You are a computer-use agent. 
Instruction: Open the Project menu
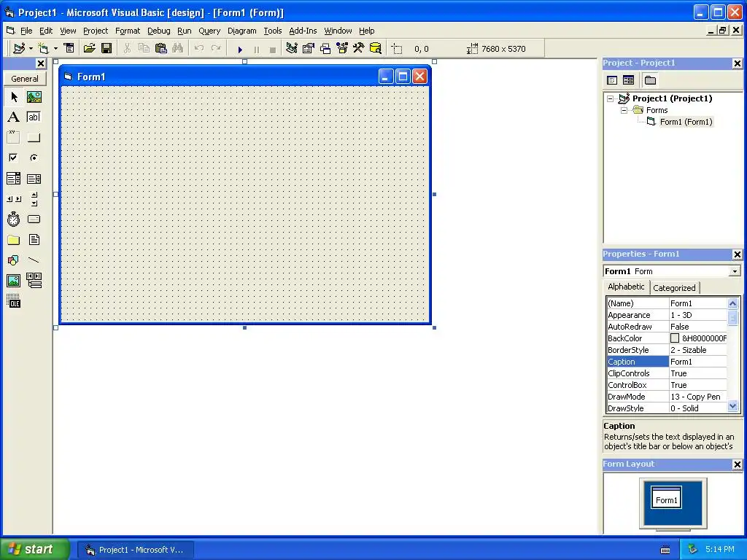click(x=96, y=31)
